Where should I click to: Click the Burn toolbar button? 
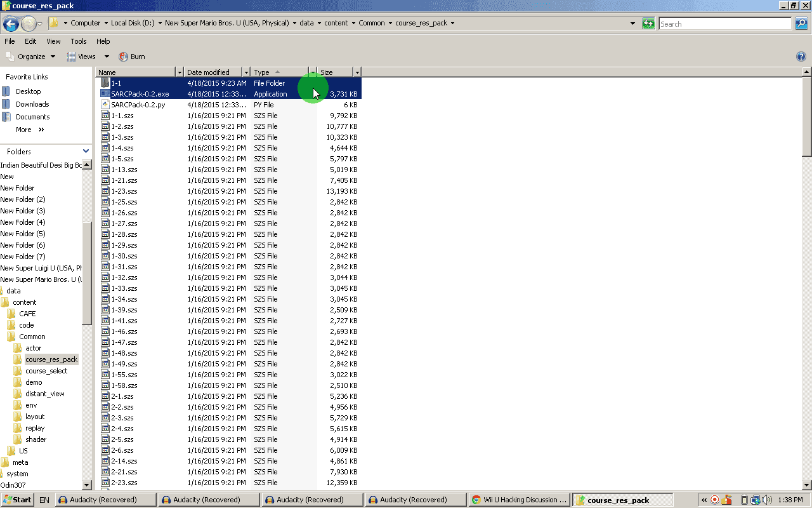[132, 57]
